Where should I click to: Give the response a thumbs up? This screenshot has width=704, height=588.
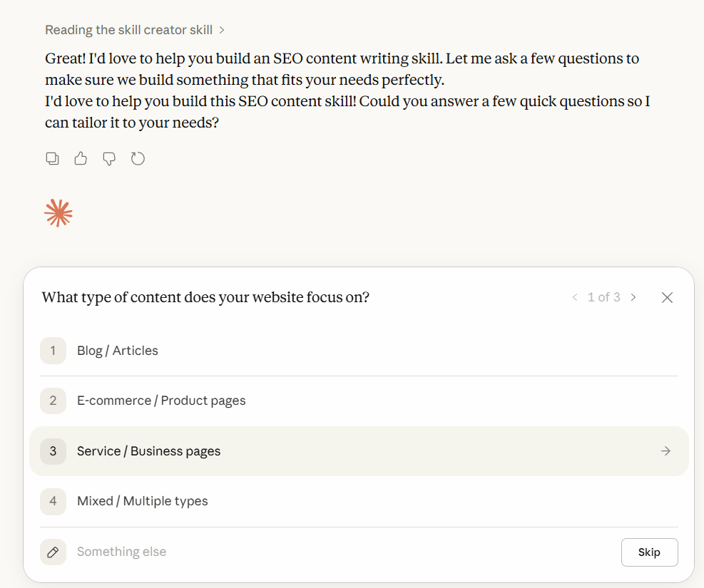point(80,158)
